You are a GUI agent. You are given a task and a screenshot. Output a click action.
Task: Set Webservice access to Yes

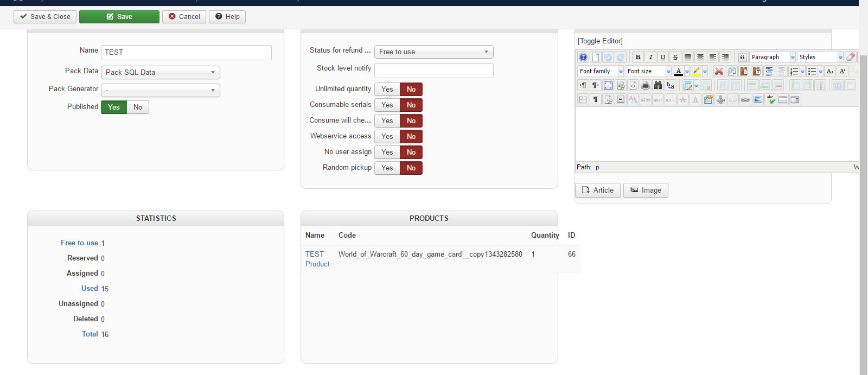(387, 136)
